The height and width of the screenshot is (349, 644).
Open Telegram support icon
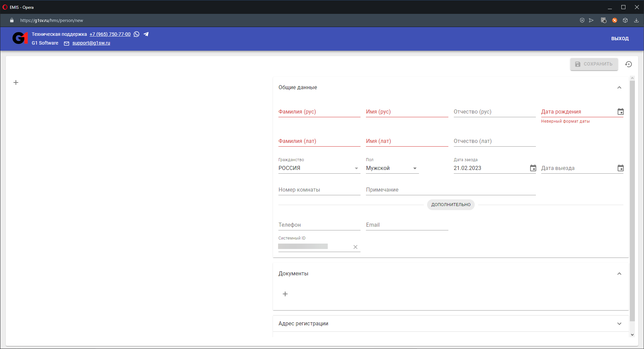click(x=146, y=34)
